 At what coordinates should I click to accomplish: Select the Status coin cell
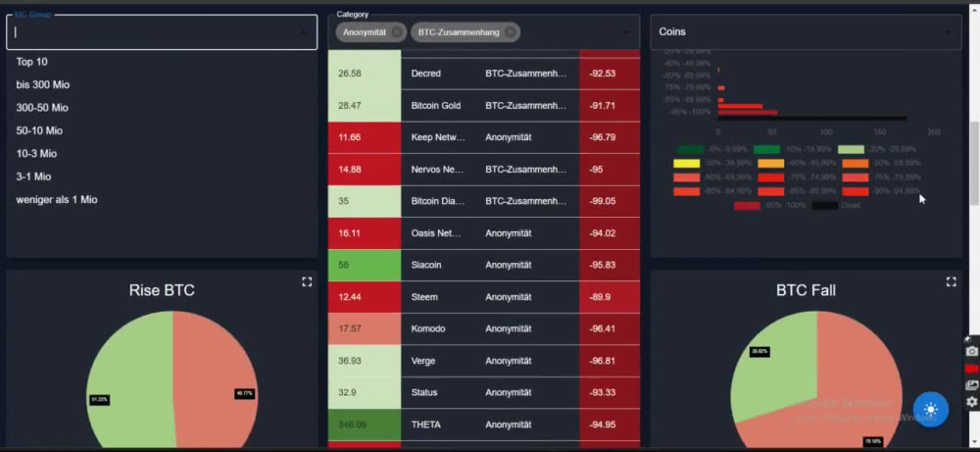[438, 392]
